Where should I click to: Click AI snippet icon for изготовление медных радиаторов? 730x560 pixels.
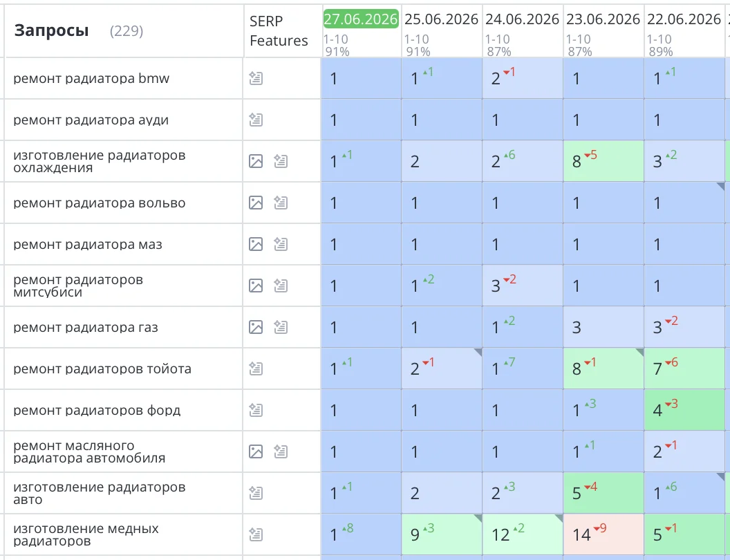[256, 534]
